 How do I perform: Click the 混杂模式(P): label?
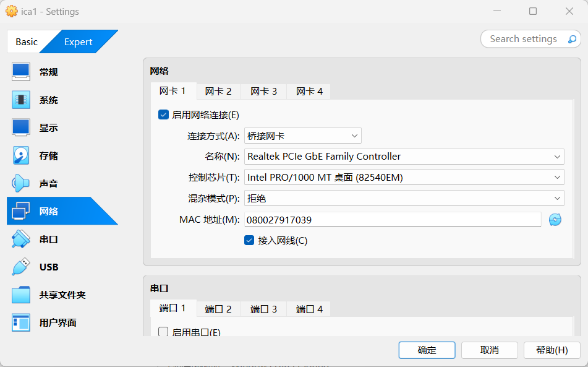click(214, 198)
